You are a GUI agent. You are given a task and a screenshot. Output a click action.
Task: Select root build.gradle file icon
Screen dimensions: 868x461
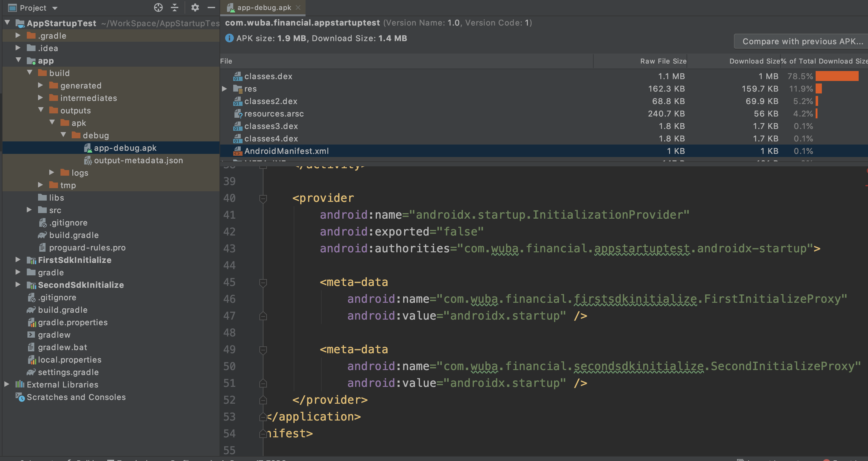coord(31,310)
